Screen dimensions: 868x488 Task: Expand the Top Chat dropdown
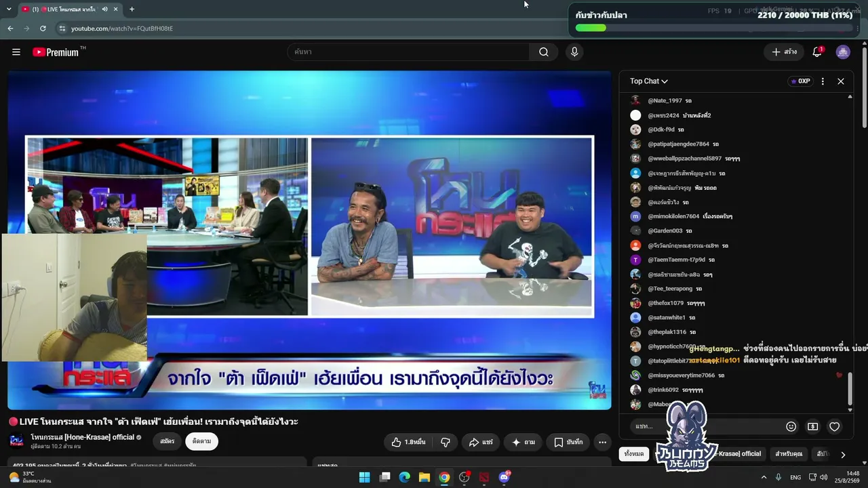649,81
